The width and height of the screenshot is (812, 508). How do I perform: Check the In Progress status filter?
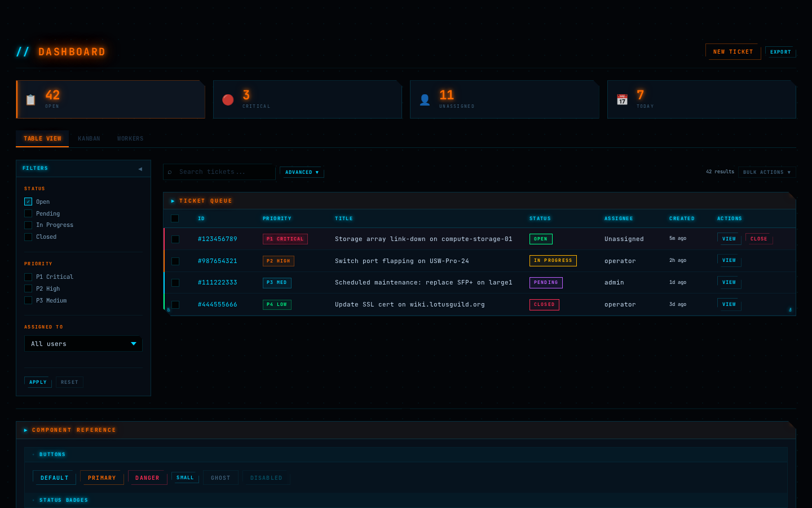[x=28, y=225]
